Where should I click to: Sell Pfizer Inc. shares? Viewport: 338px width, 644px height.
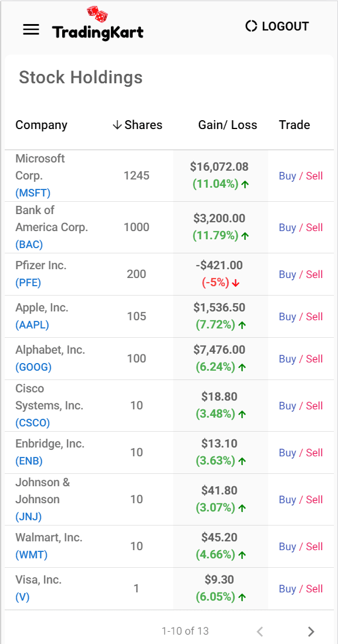coord(314,274)
